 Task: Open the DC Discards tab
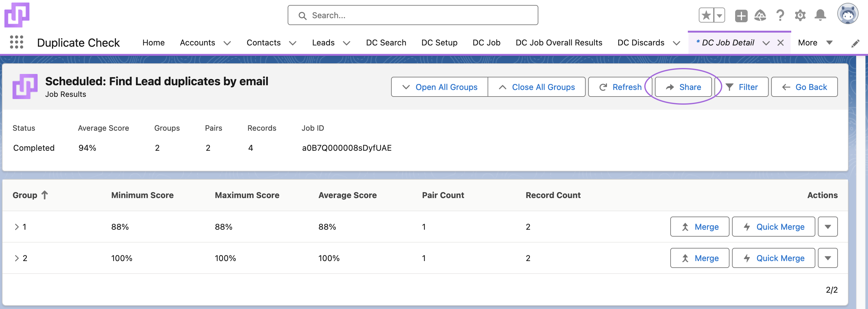641,43
